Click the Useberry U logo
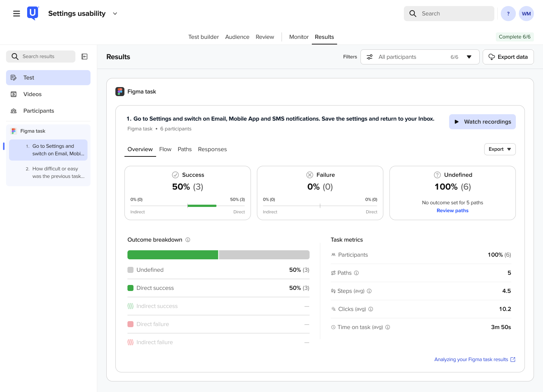543x392 pixels. (33, 13)
